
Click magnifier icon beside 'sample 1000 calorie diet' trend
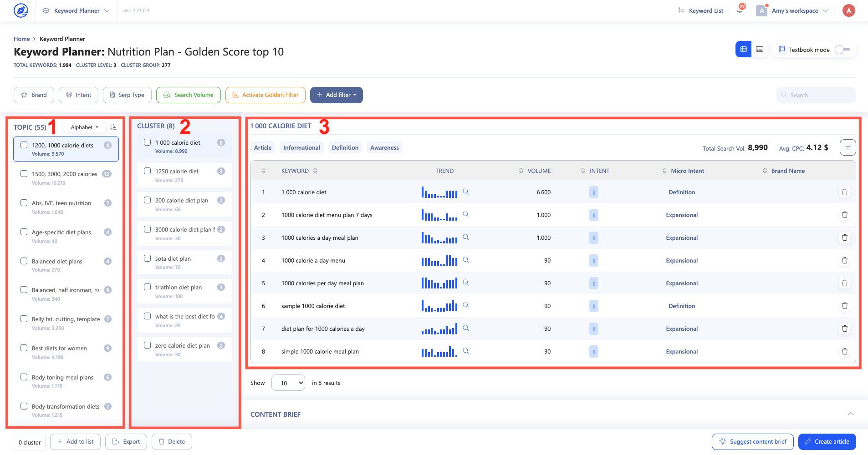click(466, 305)
